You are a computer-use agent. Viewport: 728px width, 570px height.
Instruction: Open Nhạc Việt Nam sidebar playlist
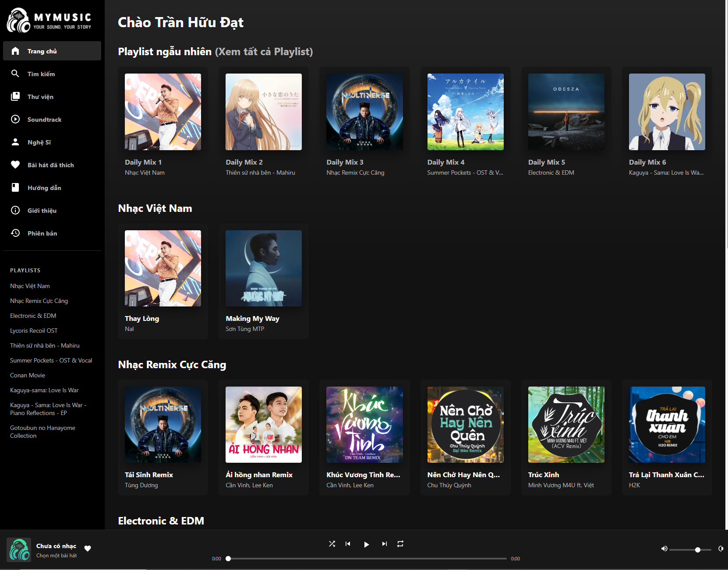30,286
